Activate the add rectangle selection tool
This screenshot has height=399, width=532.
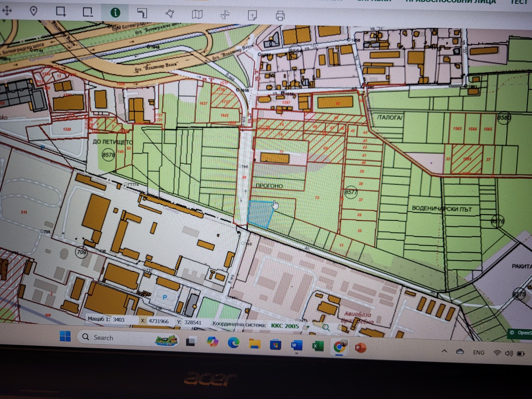(61, 12)
